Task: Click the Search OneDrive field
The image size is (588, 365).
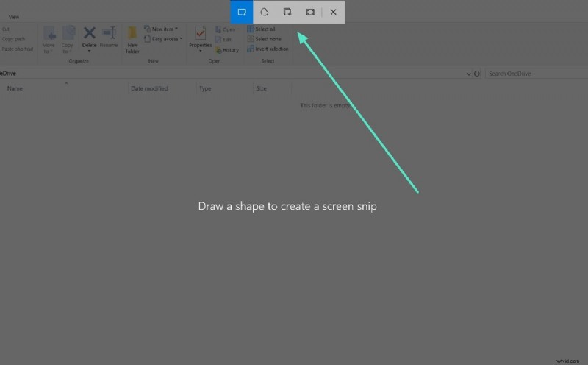Action: [537, 74]
